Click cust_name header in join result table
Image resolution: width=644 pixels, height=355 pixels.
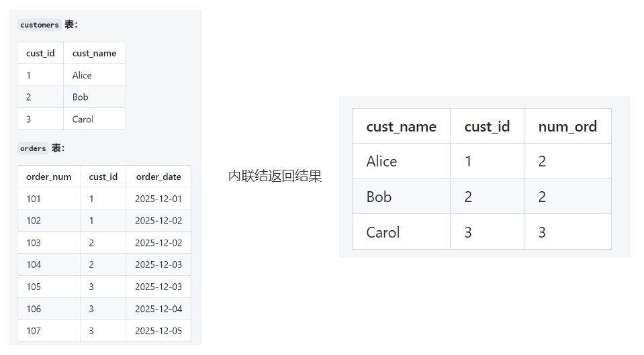click(x=401, y=126)
